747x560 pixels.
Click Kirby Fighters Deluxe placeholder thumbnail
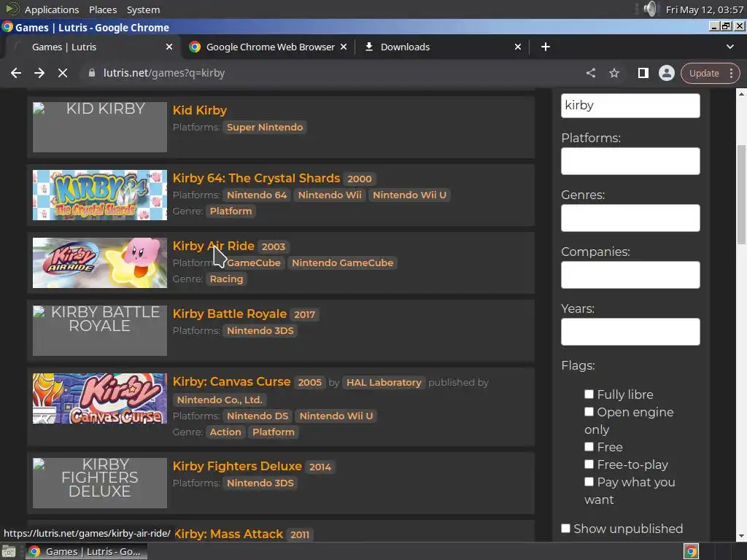click(x=99, y=483)
